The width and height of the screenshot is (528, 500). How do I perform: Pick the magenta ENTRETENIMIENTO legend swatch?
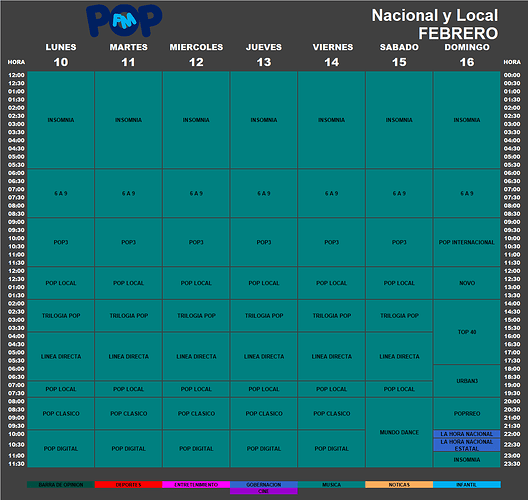[x=196, y=485]
